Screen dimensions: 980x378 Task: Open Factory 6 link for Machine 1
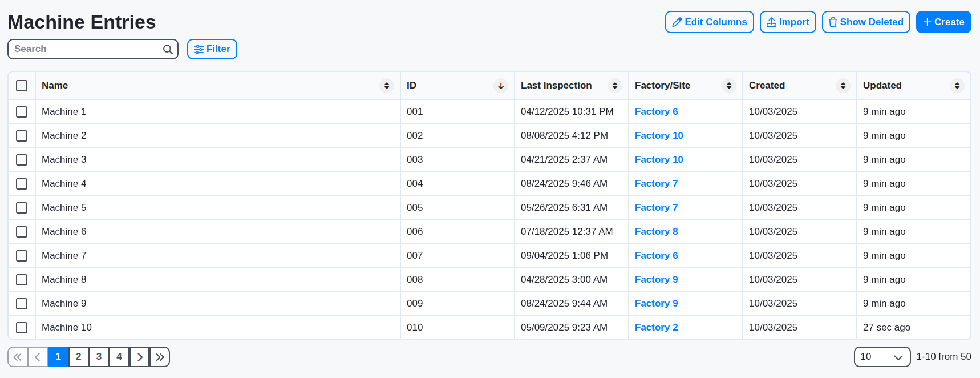pyautogui.click(x=656, y=112)
